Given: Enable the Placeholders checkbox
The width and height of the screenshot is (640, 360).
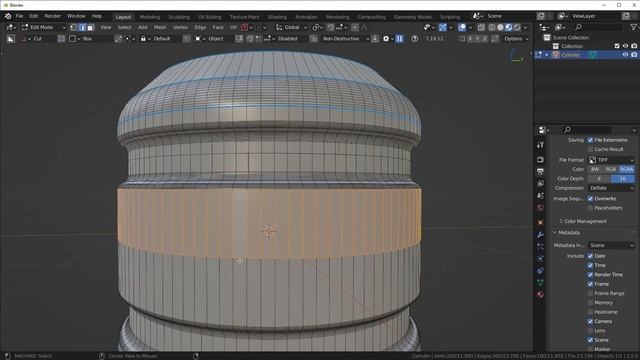Looking at the screenshot, I should (x=590, y=208).
